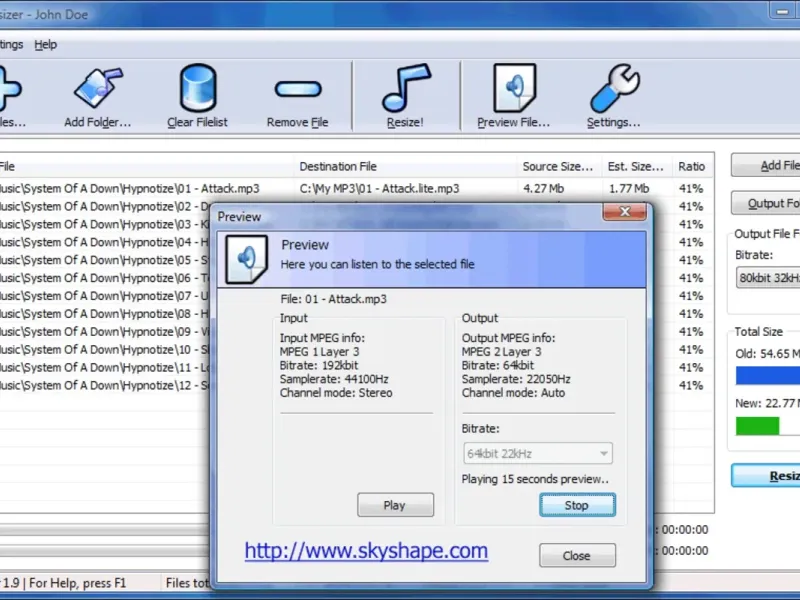800x600 pixels.
Task: Click the Output Folder button
Action: 765,203
